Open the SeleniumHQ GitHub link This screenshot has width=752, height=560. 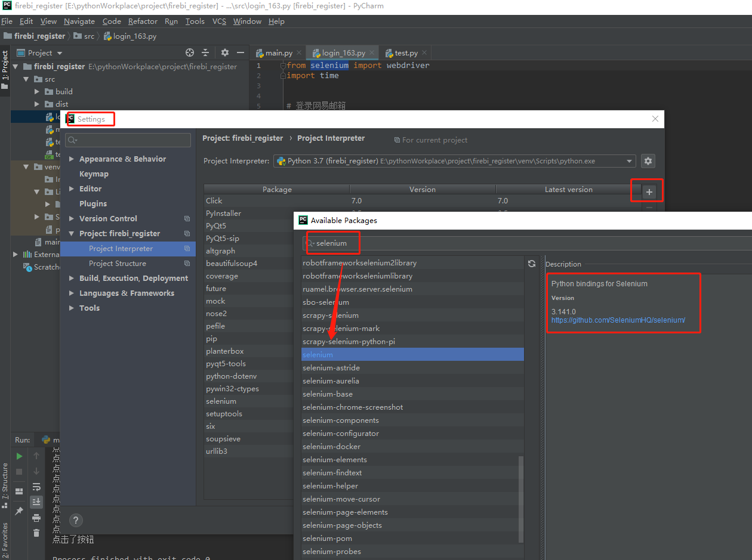click(618, 320)
